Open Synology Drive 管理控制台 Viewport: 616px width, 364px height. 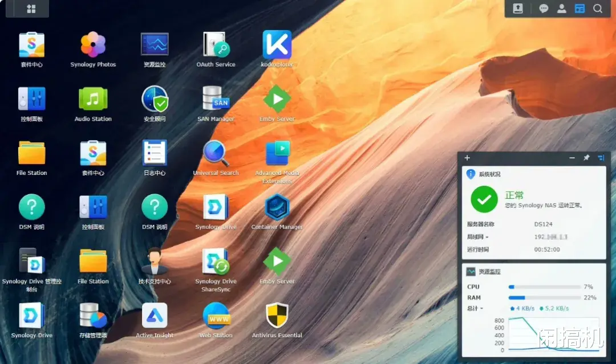click(32, 270)
